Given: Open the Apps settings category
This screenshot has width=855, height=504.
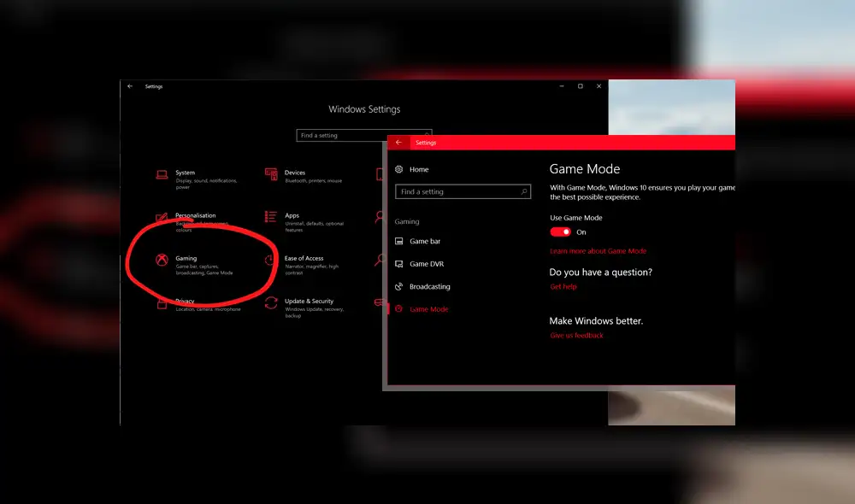Looking at the screenshot, I should click(292, 216).
